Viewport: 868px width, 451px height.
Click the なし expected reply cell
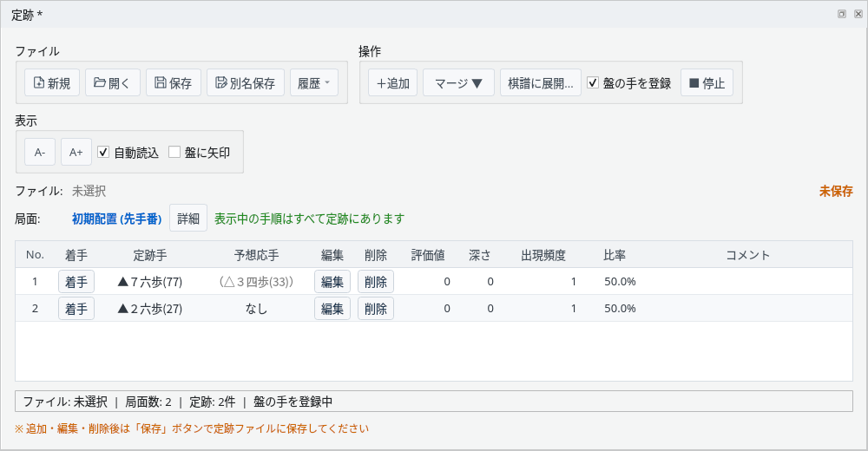click(x=256, y=308)
